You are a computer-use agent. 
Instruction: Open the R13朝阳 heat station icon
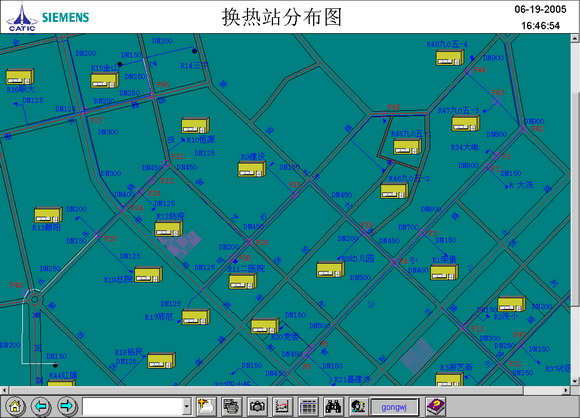[48, 215]
